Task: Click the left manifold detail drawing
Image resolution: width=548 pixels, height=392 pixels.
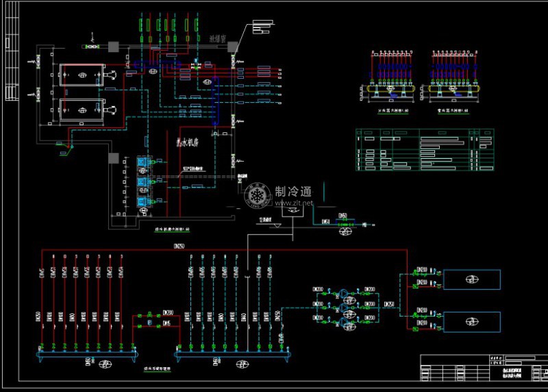Action: coord(388,77)
